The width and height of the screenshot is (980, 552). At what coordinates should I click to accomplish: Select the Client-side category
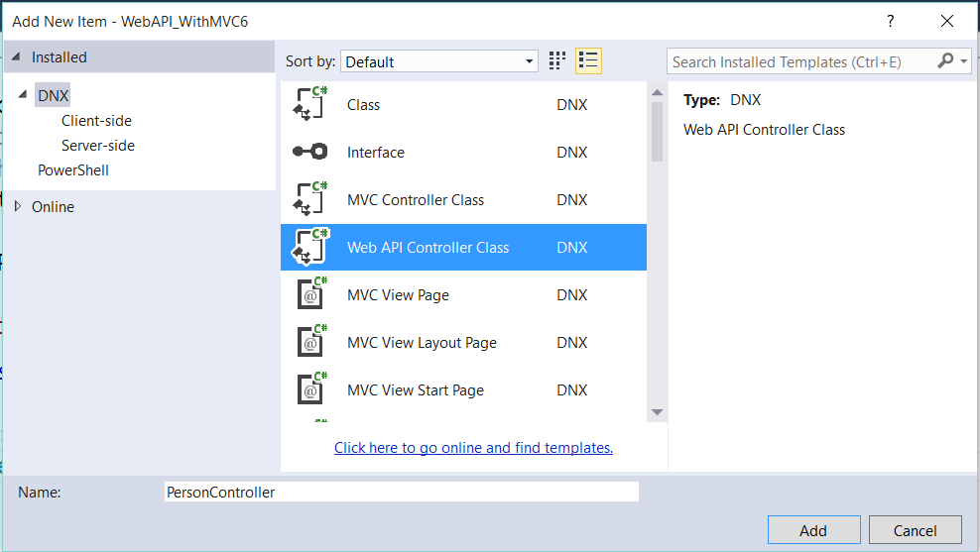(96, 121)
